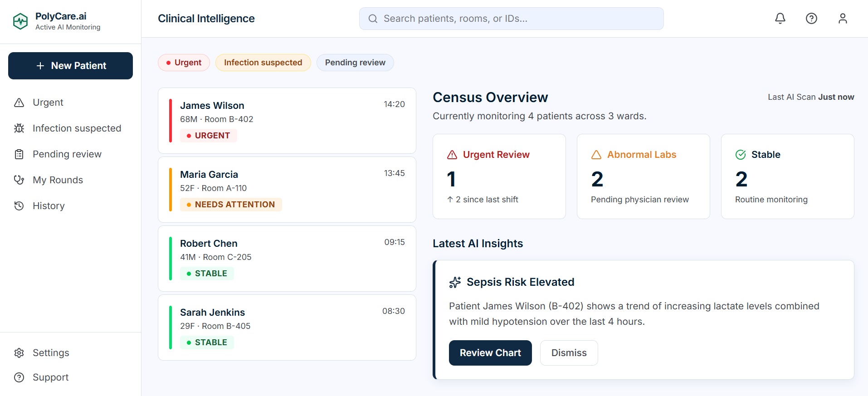This screenshot has height=396, width=868.
Task: Click the search patients input field
Action: 511,19
